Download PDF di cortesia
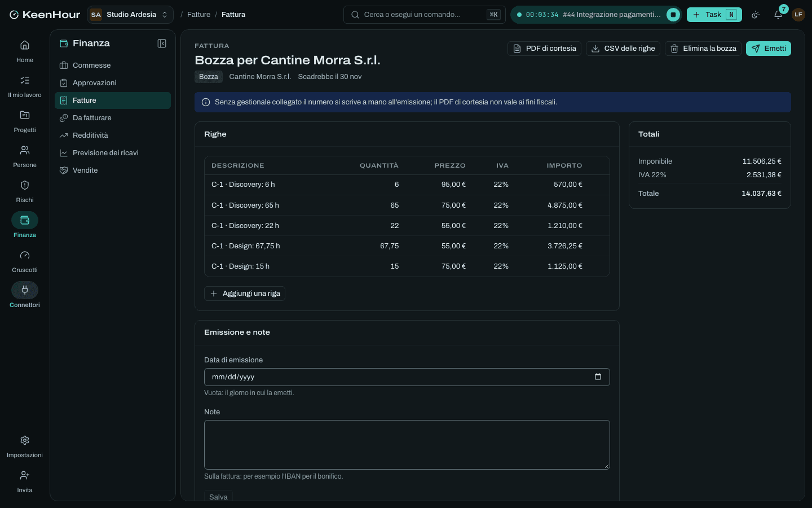 544,49
